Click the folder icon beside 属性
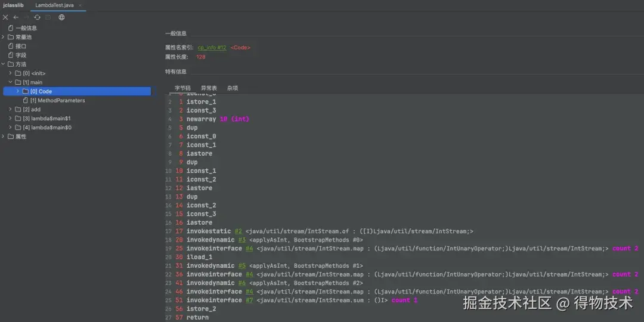This screenshot has width=644, height=322. [11, 137]
